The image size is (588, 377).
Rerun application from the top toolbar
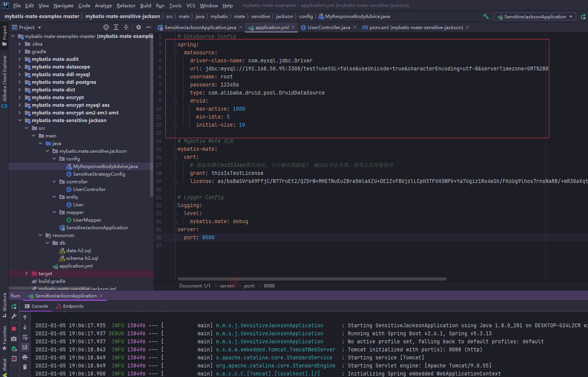click(x=583, y=16)
